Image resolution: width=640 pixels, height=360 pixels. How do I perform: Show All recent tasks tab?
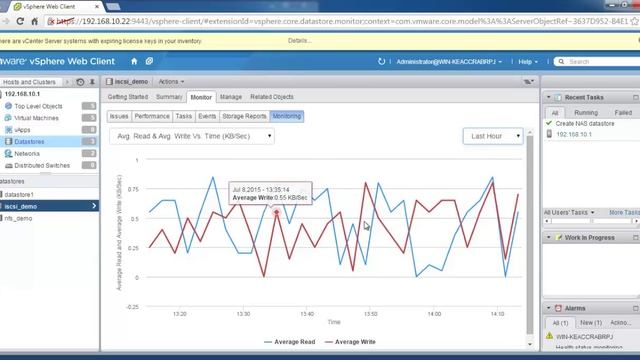pos(555,112)
